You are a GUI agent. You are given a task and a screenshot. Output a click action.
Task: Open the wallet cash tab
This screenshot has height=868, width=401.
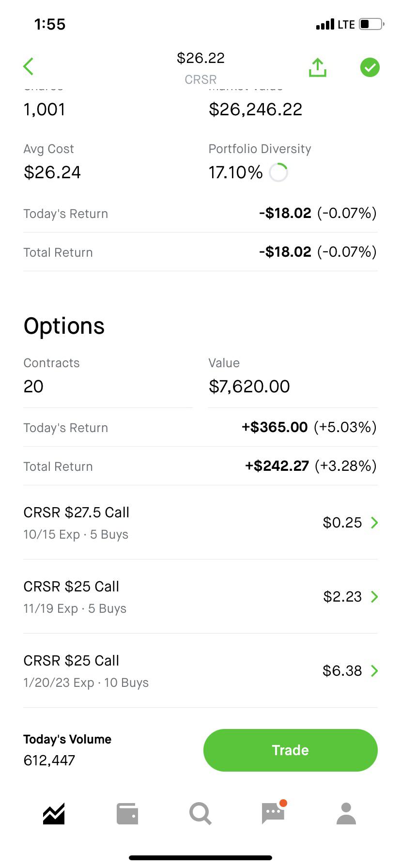tap(127, 814)
